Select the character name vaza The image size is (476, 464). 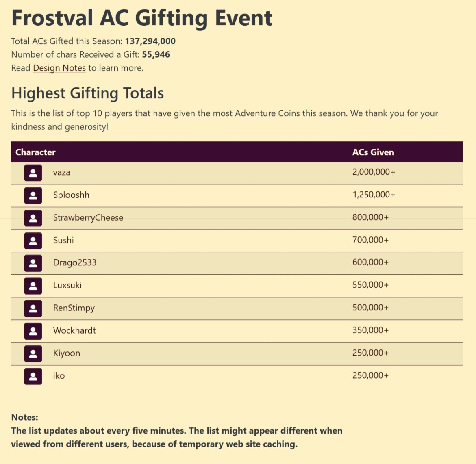[62, 172]
